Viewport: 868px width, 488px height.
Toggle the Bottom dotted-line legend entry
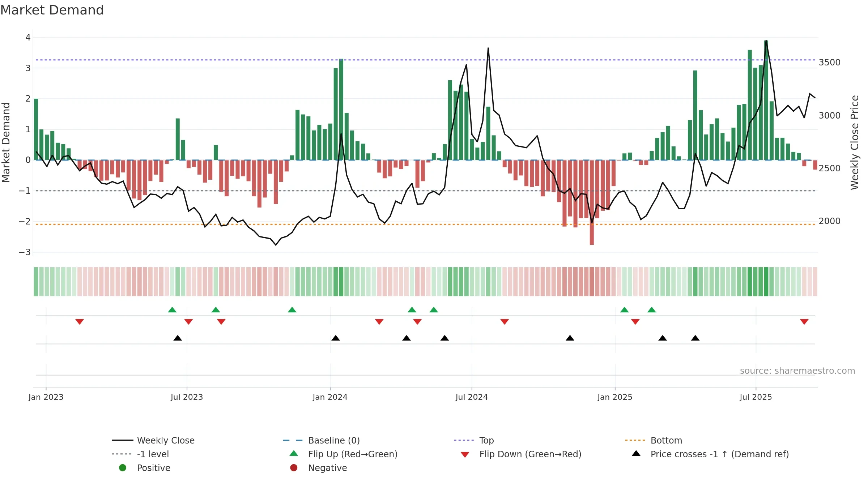(653, 440)
